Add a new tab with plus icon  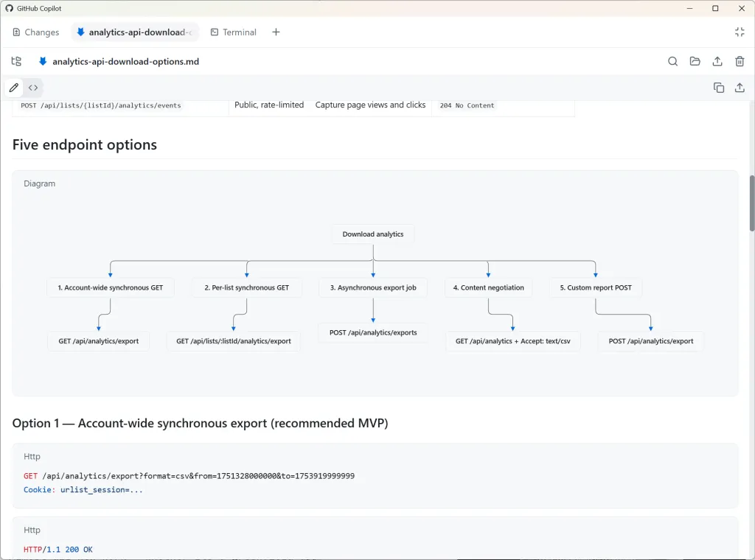tap(276, 32)
